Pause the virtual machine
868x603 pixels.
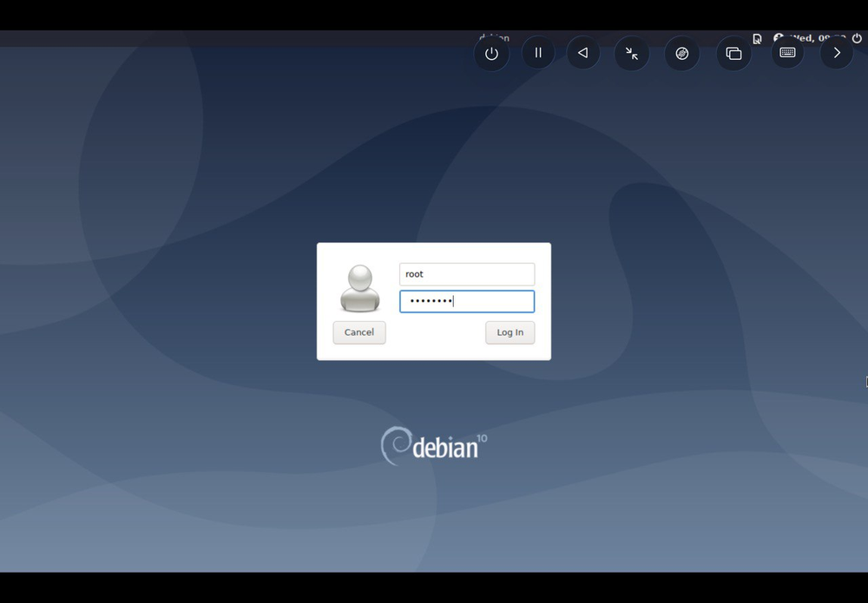[x=538, y=53]
